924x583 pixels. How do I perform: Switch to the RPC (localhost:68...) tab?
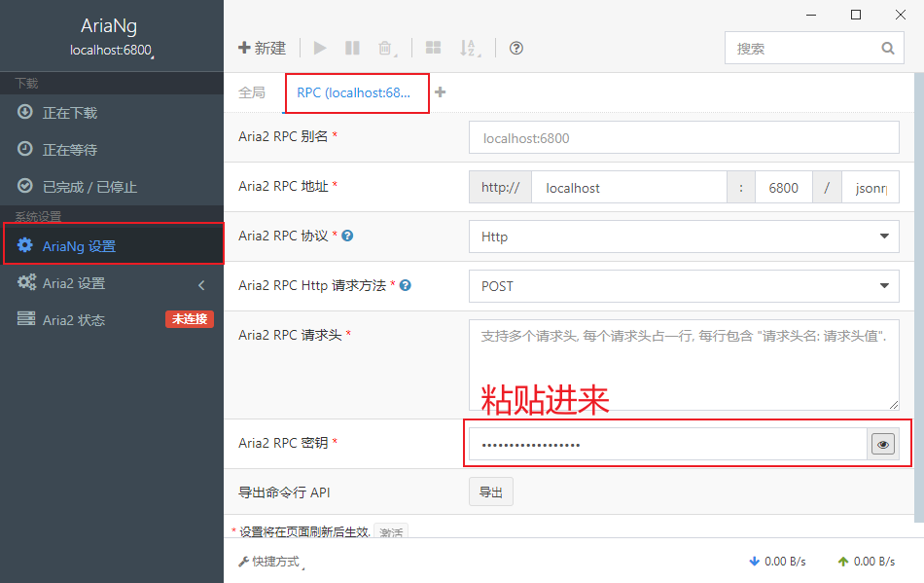(x=354, y=92)
